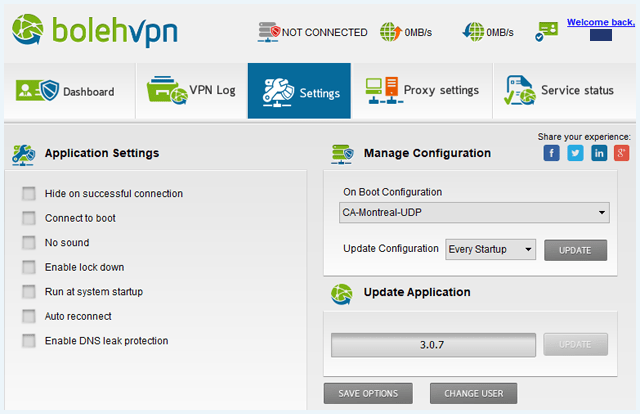640x414 pixels.
Task: Click the download 0MB/s text
Action: 500,33
